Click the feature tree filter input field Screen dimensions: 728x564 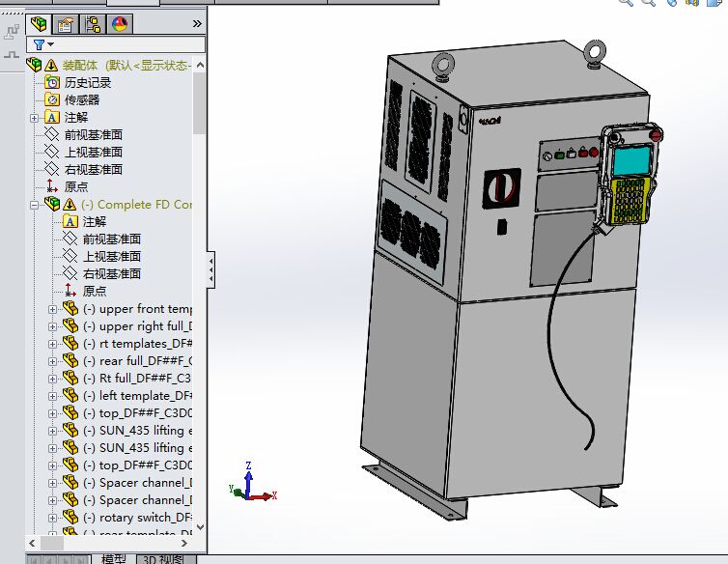pos(116,44)
